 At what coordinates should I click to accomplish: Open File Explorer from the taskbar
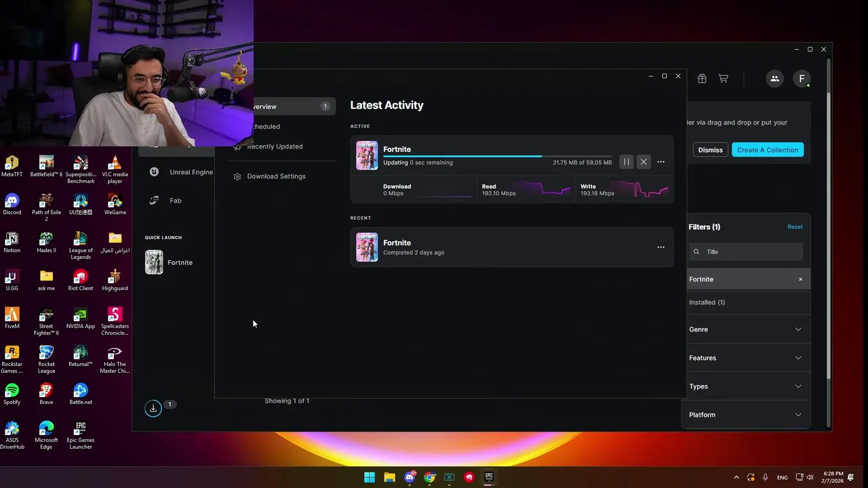coord(389,477)
